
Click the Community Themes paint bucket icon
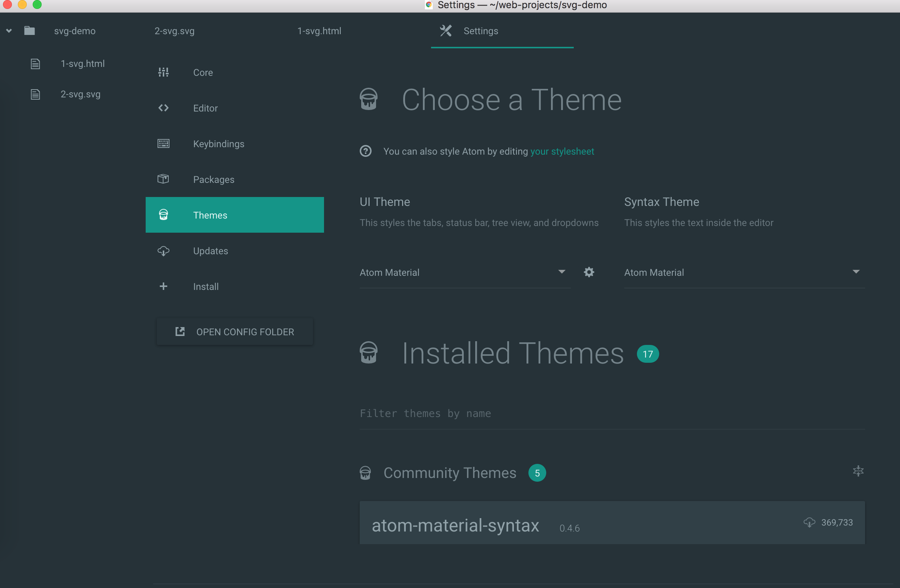coord(365,473)
